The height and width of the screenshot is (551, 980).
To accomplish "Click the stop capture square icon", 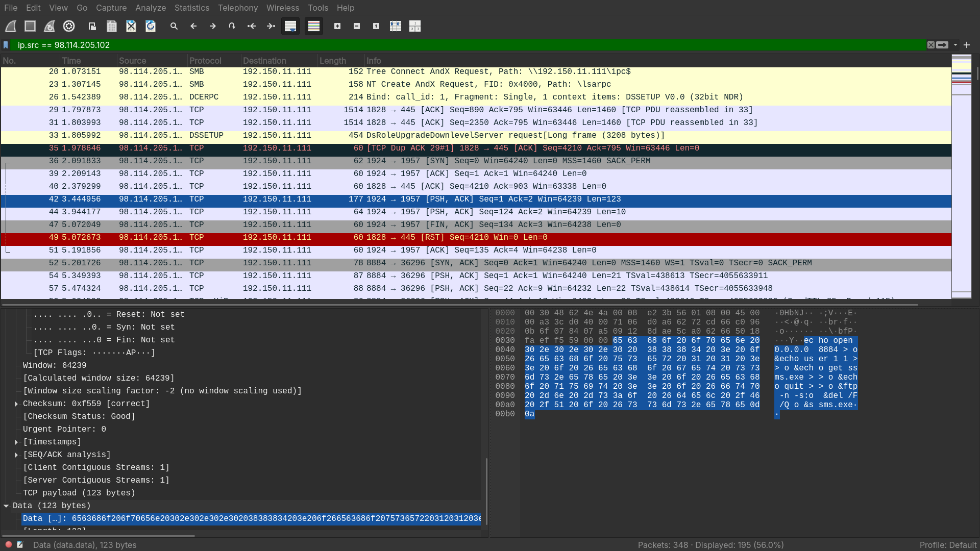I will [30, 26].
